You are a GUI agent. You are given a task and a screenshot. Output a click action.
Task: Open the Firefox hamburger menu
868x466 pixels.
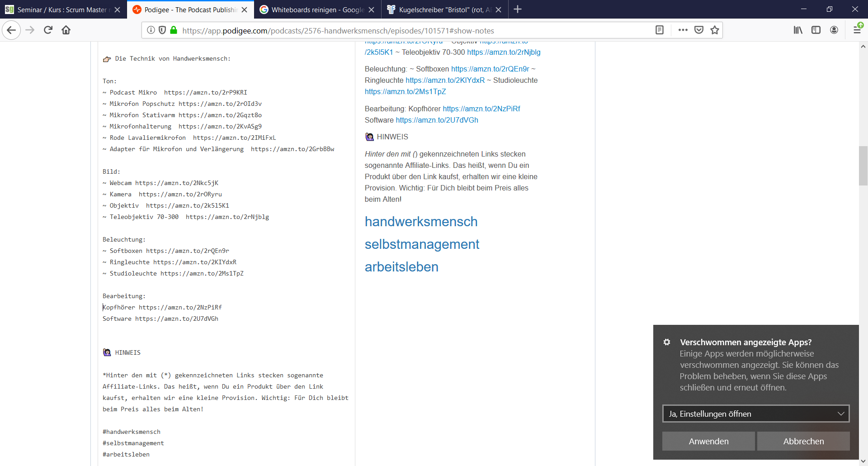click(857, 30)
